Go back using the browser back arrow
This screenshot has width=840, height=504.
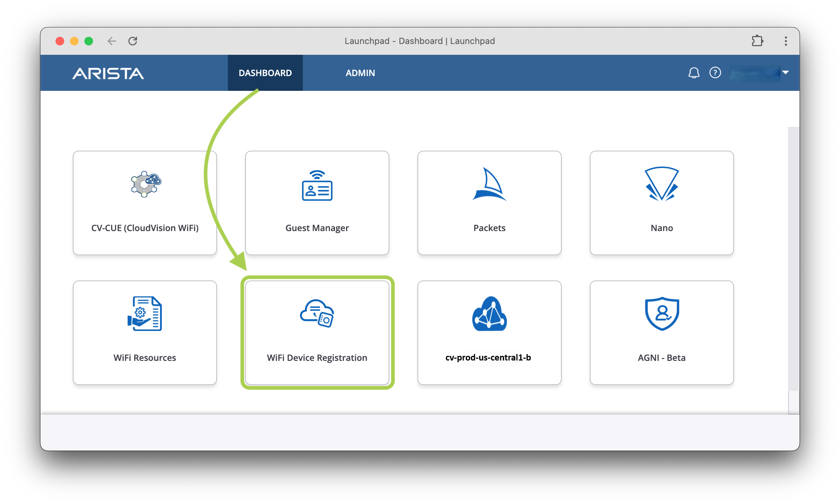point(112,41)
